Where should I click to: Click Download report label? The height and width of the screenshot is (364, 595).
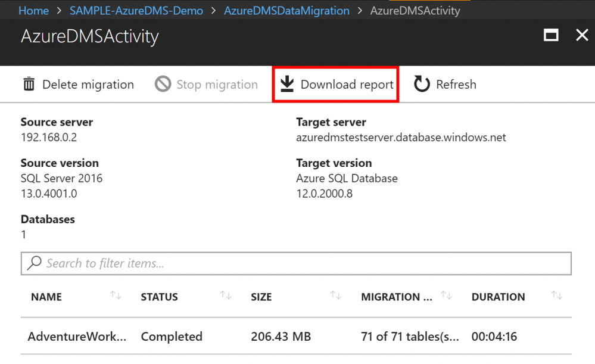(347, 84)
